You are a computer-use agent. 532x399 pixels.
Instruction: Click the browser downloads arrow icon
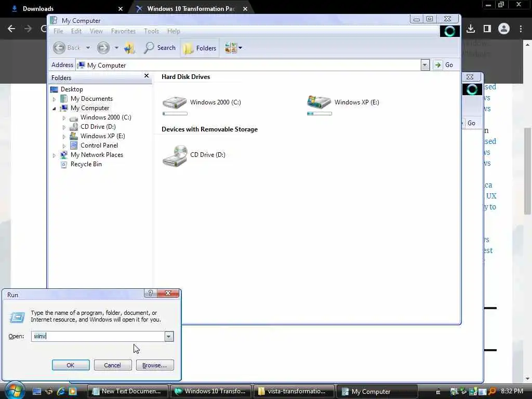point(471,29)
